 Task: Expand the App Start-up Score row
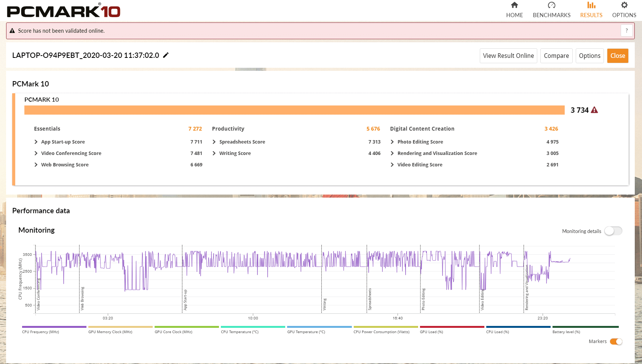click(36, 142)
